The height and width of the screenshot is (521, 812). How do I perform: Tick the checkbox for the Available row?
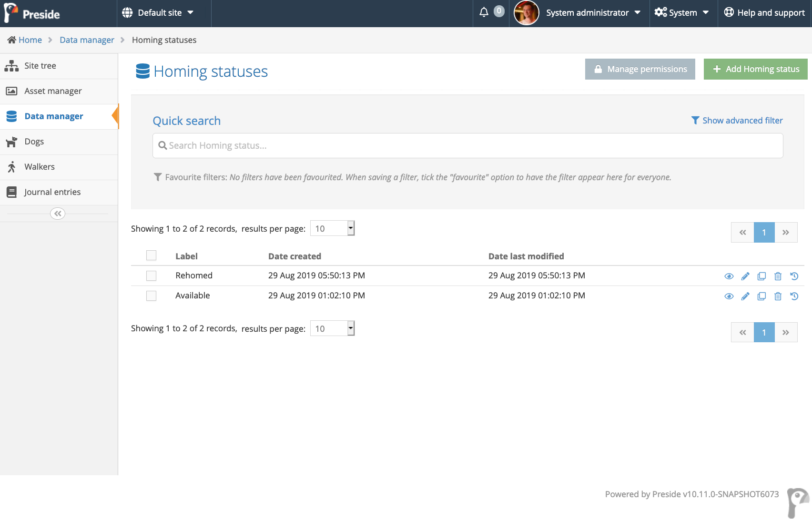coord(151,296)
